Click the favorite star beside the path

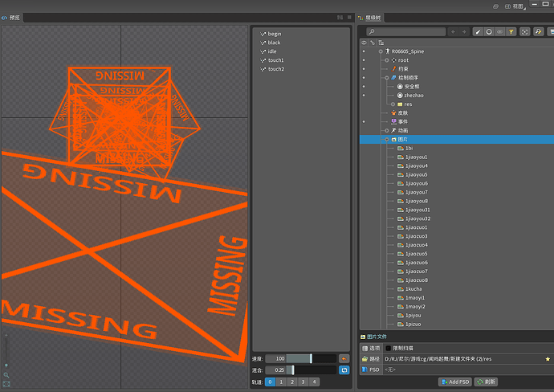point(548,359)
